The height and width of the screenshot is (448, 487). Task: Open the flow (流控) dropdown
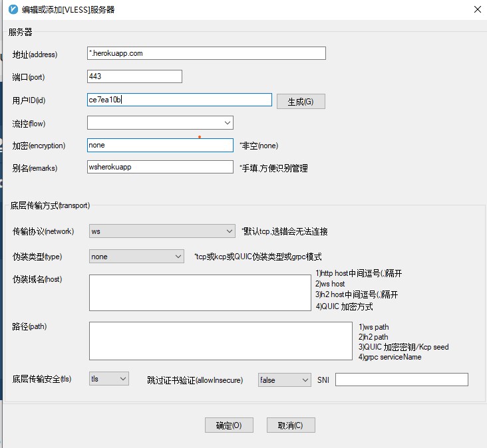pyautogui.click(x=160, y=123)
